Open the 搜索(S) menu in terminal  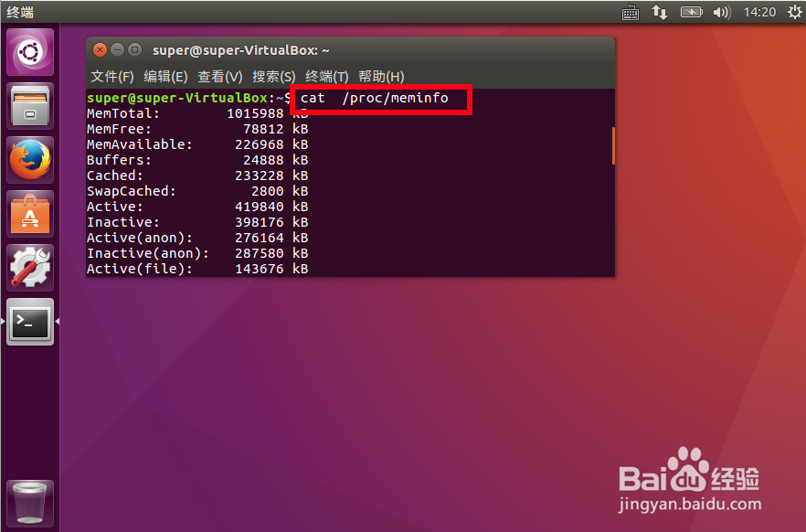(x=274, y=77)
